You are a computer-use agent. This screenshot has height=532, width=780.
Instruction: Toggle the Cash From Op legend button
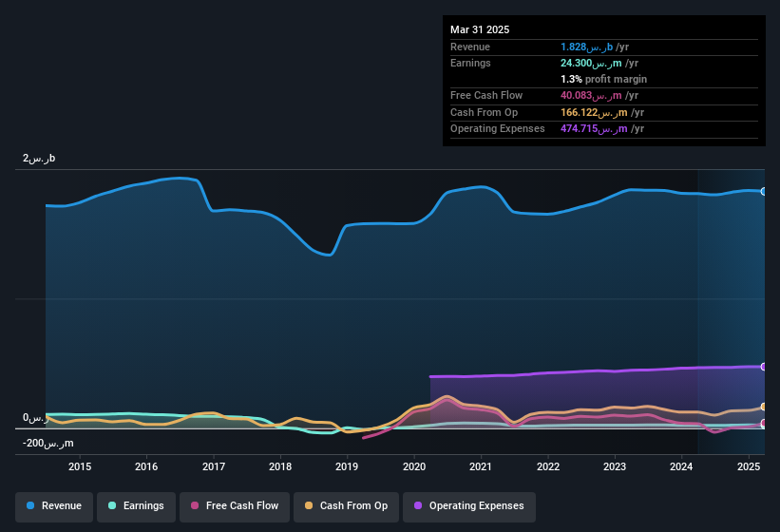[x=346, y=506]
